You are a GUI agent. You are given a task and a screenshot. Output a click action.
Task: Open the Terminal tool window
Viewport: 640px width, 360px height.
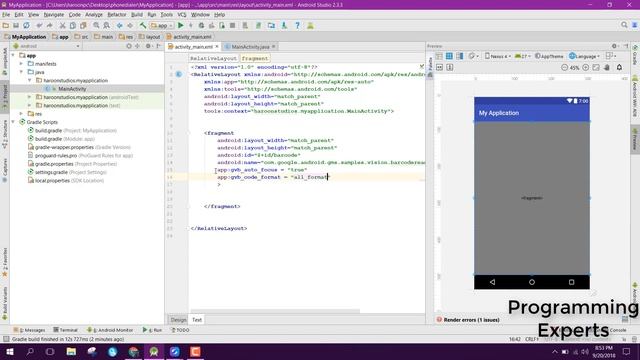coord(65,330)
